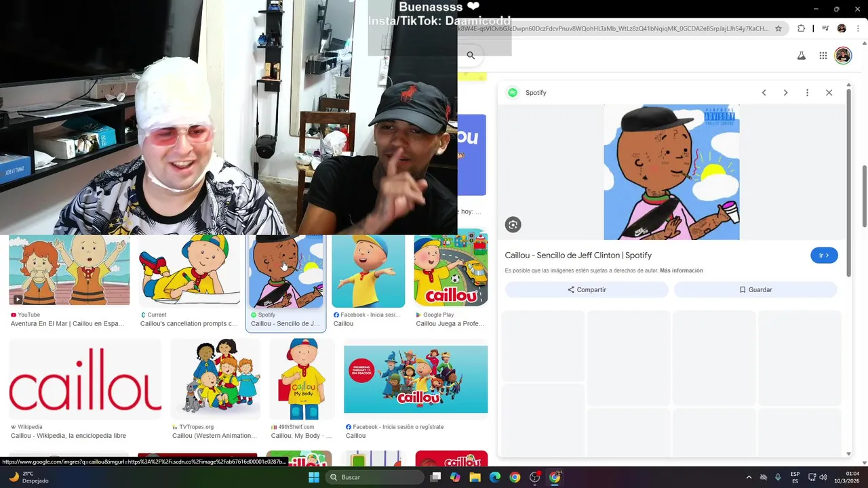Screen dimensions: 868x488
Task: Open the 49thShelf 'Caillou: My Body' image
Action: [302, 379]
